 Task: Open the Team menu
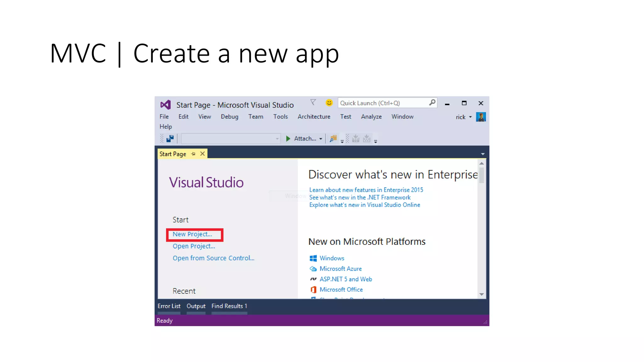tap(256, 117)
